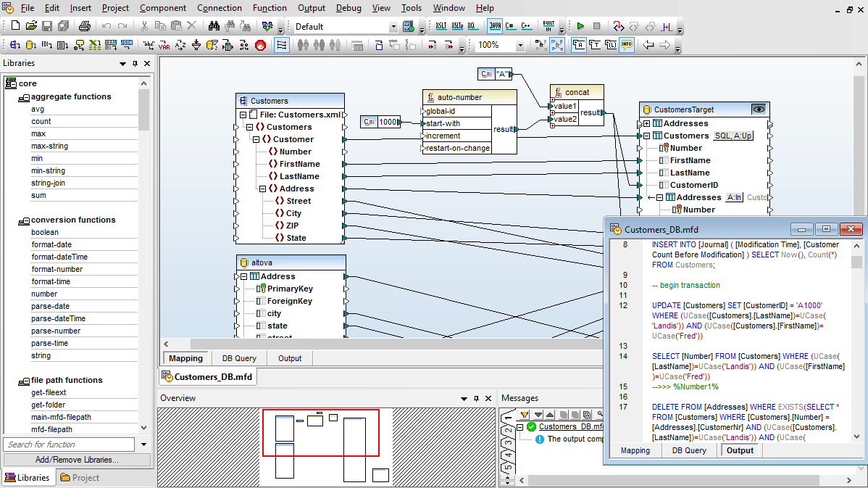868x488 pixels.
Task: Click the Add/Remove Libraries button
Action: coord(77,460)
